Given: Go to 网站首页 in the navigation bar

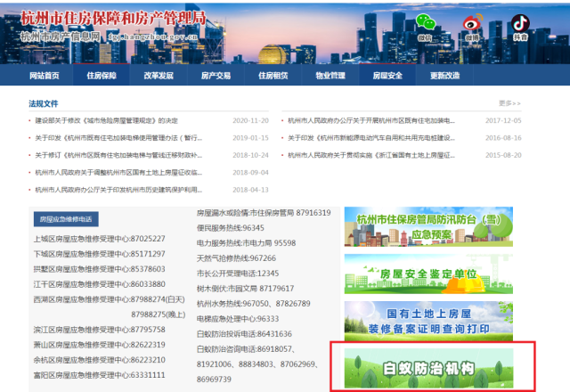Looking at the screenshot, I should (45, 75).
